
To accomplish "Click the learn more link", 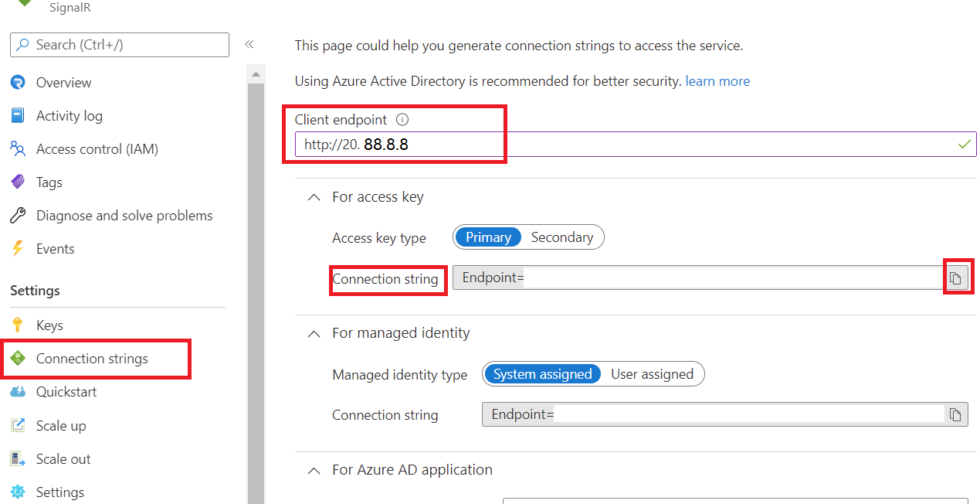I will click(717, 80).
